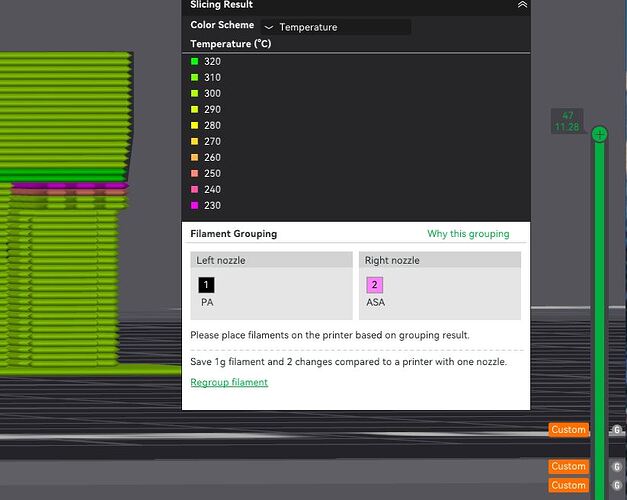The height and width of the screenshot is (500, 627).
Task: Click the topmost G icon on slider
Action: 617,430
